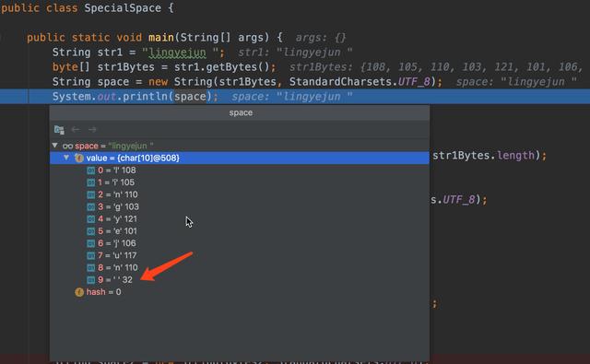The width and height of the screenshot is (590, 364).
Task: Select the value = {char[10]@508} row
Action: tap(240, 158)
